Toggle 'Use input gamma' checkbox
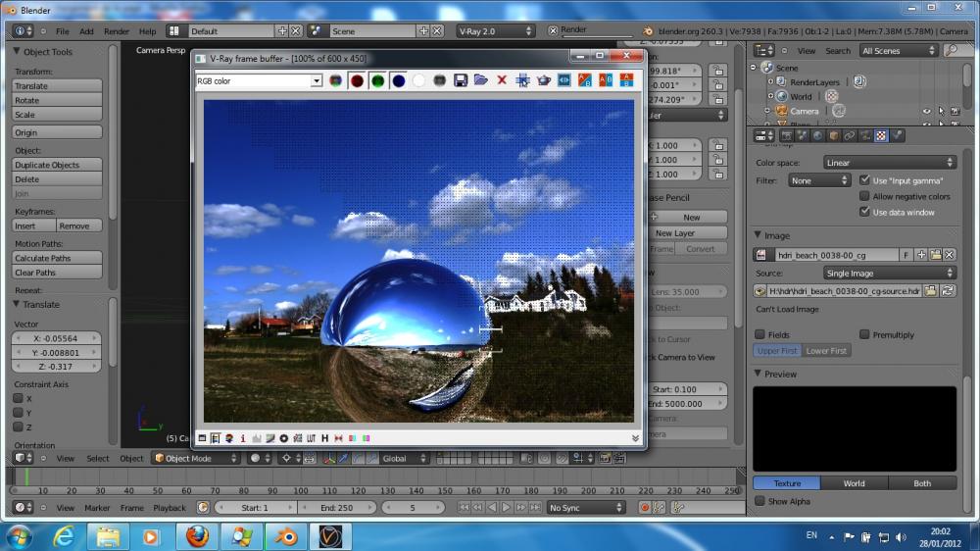980x551 pixels. [864, 180]
